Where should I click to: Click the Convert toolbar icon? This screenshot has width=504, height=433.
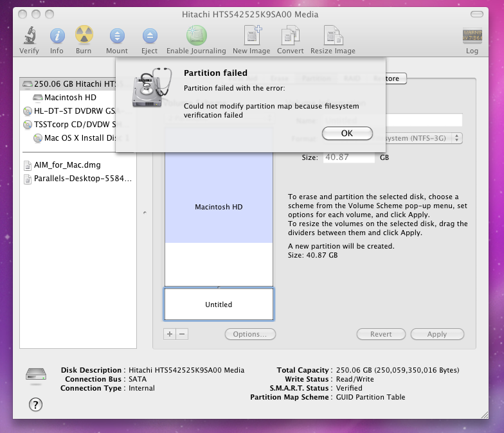(x=290, y=35)
